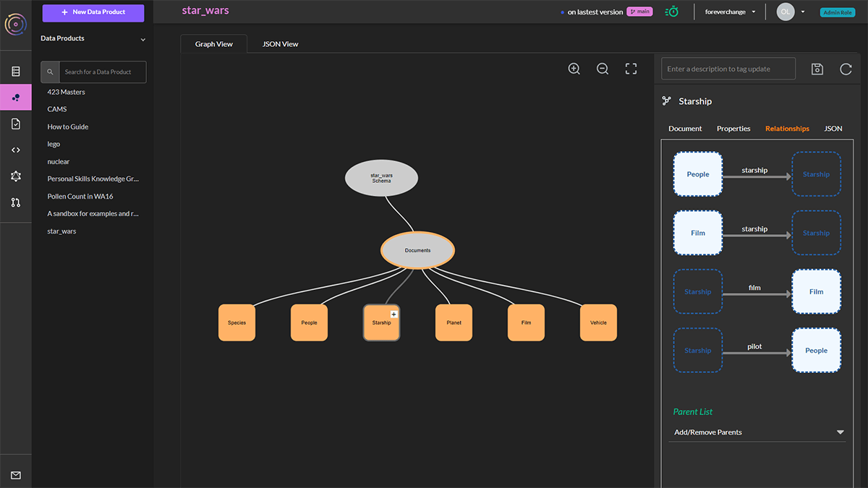868x488 pixels.
Task: Fit the graph to screen
Action: click(630, 68)
